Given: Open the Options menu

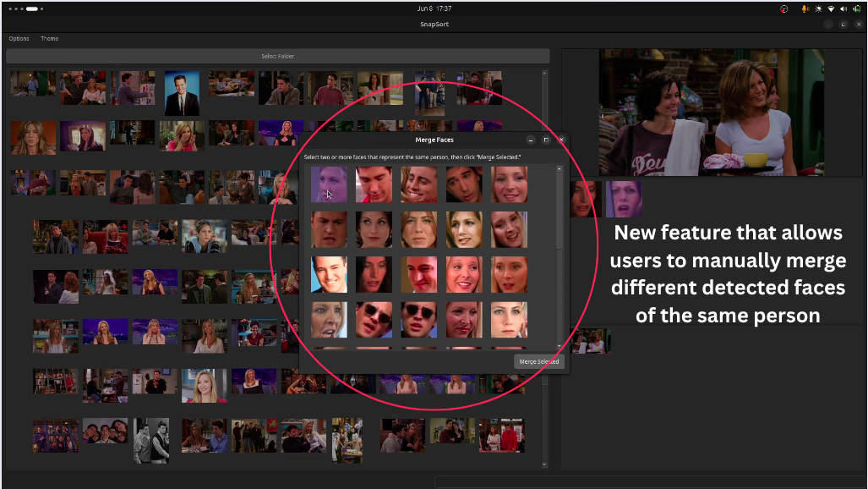Looking at the screenshot, I should coord(19,38).
